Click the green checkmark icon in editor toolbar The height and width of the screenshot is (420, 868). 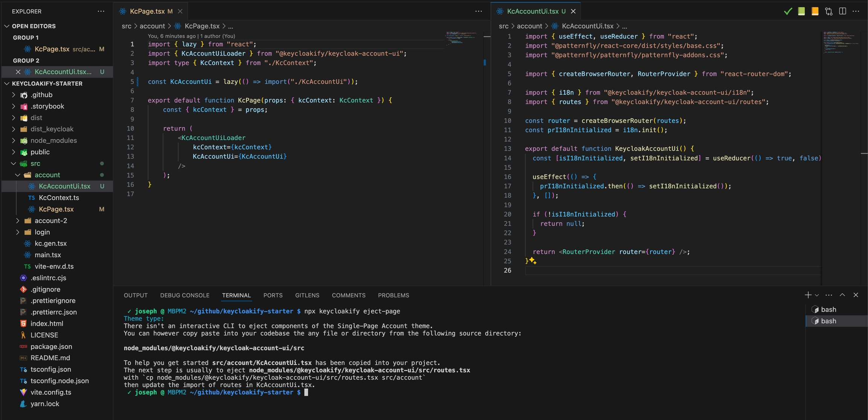pyautogui.click(x=788, y=11)
